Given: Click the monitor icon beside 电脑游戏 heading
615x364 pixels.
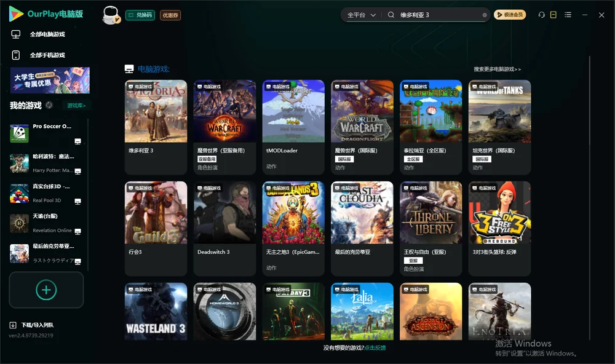Looking at the screenshot, I should 129,69.
